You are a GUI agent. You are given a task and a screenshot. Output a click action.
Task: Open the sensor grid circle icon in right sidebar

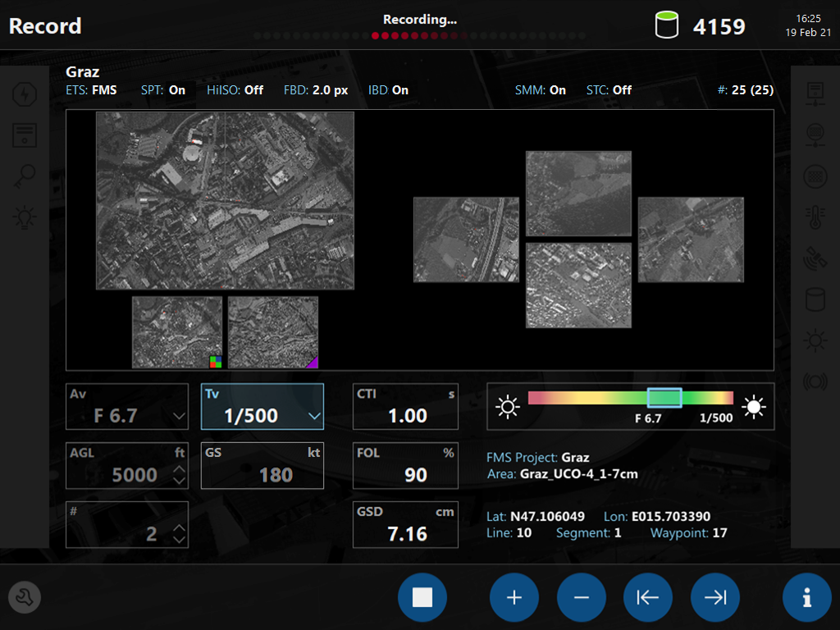(x=815, y=177)
